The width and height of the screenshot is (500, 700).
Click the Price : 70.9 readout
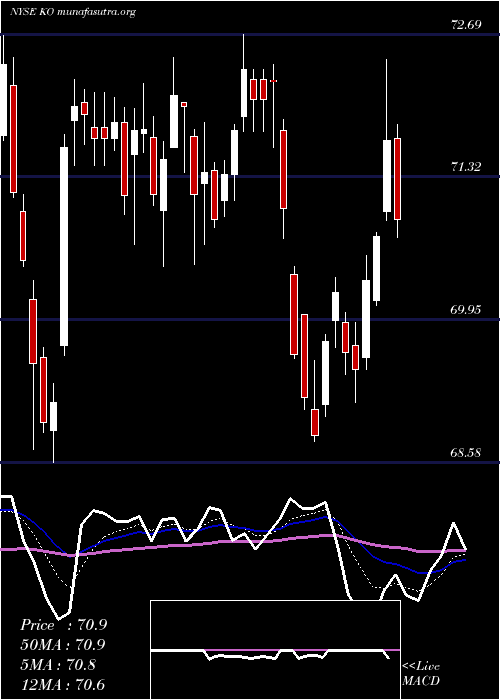tap(63, 625)
